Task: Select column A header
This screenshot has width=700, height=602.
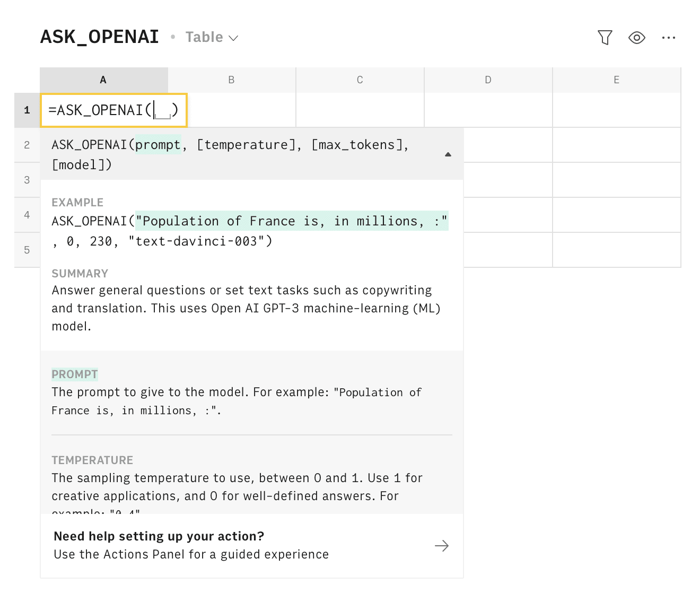Action: tap(103, 80)
